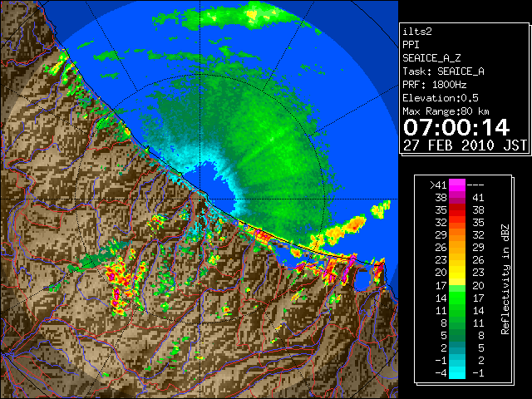Pick the orange 29 to 32 color band
The height and width of the screenshot is (399, 532).
pyautogui.click(x=457, y=235)
